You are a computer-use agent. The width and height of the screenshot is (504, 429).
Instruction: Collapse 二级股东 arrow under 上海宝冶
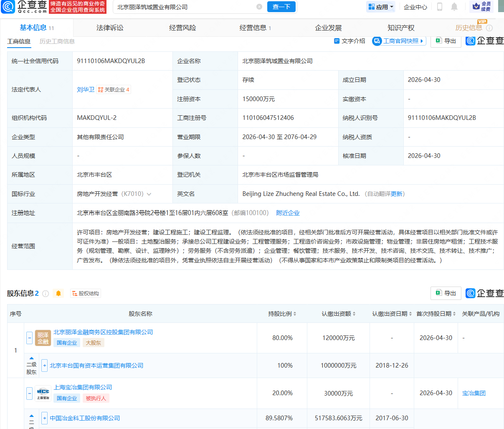31,416
